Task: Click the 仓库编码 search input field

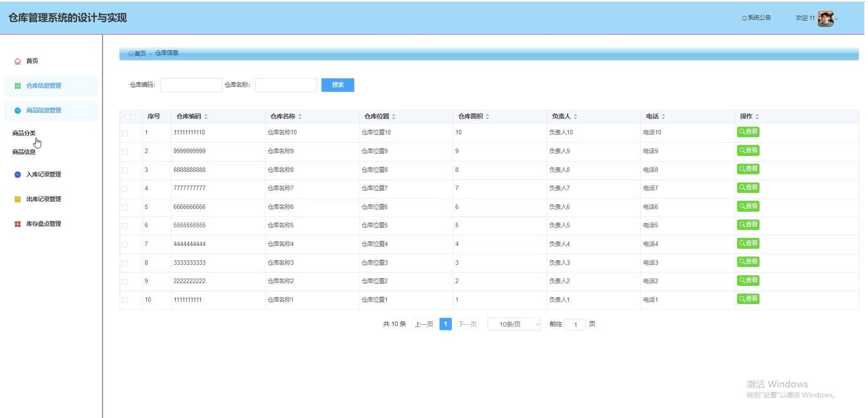Action: pyautogui.click(x=191, y=85)
